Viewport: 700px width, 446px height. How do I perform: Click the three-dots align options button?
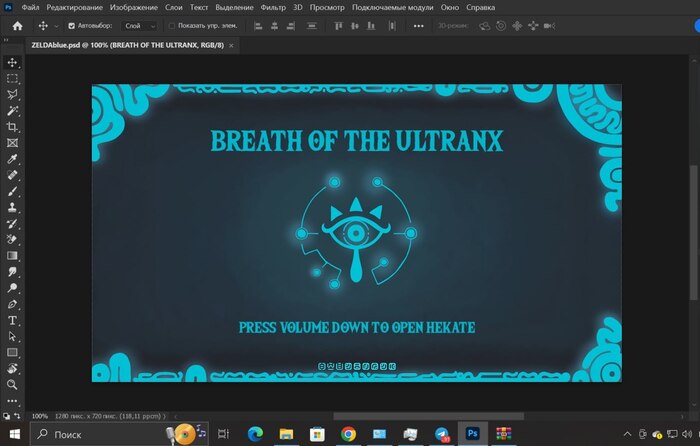(418, 26)
